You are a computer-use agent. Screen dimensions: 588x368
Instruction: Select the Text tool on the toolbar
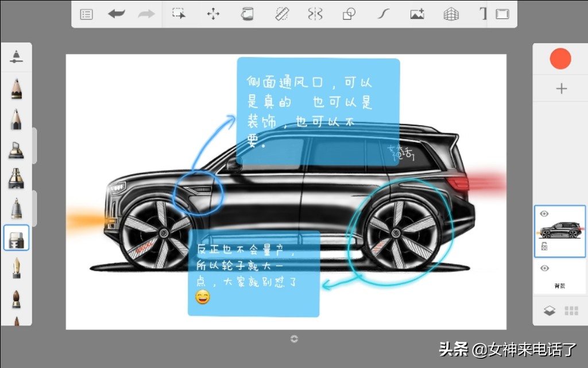(484, 14)
